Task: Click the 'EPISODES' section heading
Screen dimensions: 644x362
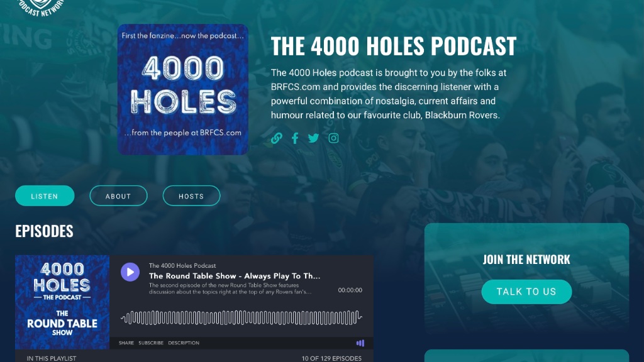Action: tap(45, 231)
